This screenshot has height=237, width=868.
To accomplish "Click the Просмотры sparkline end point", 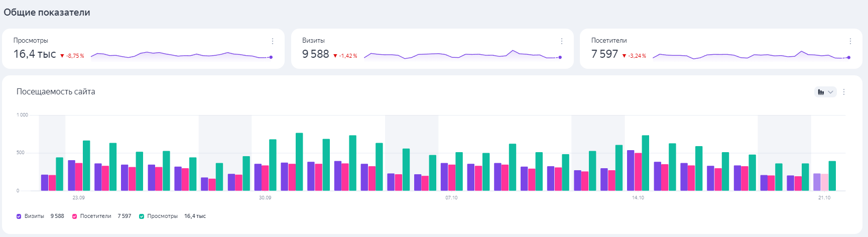I will click(x=271, y=57).
